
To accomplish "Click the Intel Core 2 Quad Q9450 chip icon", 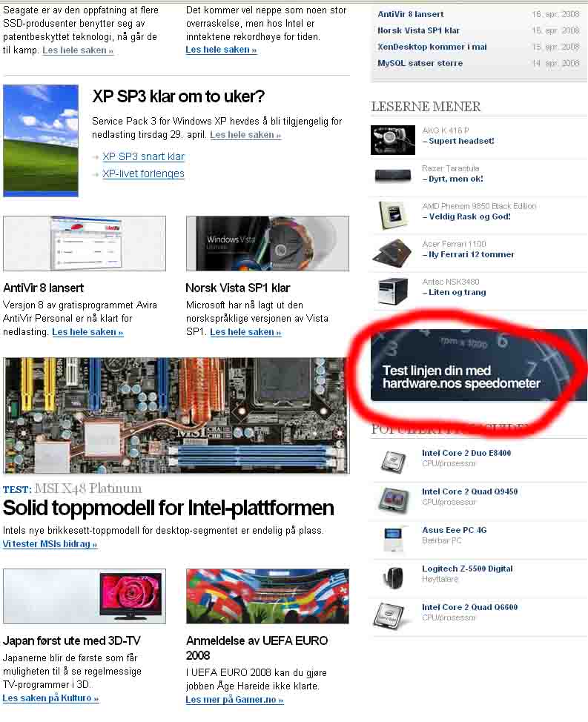I will click(393, 500).
